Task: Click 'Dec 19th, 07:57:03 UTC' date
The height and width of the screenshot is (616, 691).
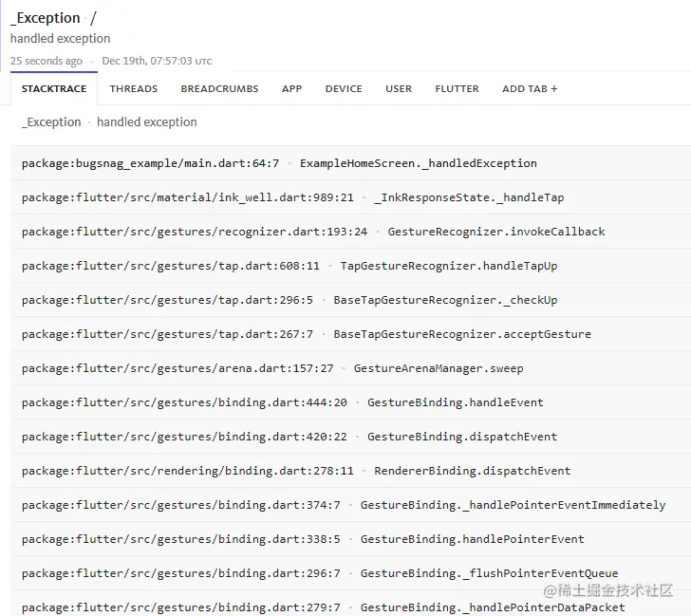Action: click(157, 61)
